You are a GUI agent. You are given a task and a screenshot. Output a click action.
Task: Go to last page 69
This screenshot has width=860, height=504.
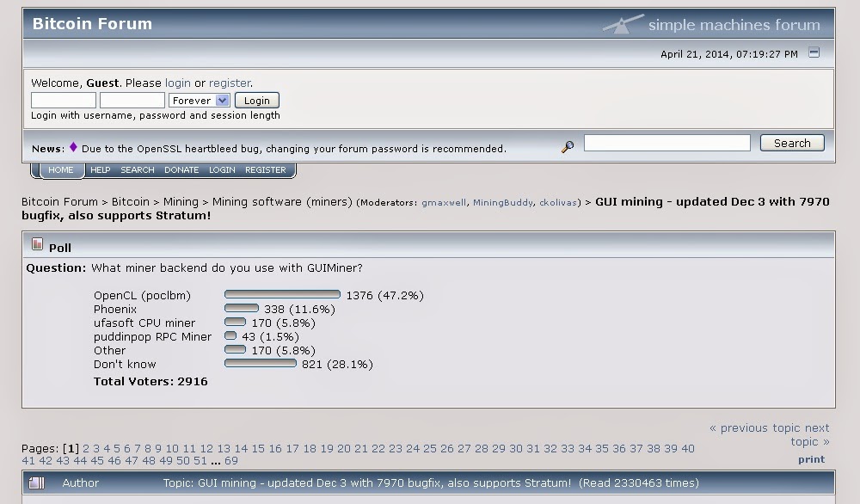click(x=230, y=461)
